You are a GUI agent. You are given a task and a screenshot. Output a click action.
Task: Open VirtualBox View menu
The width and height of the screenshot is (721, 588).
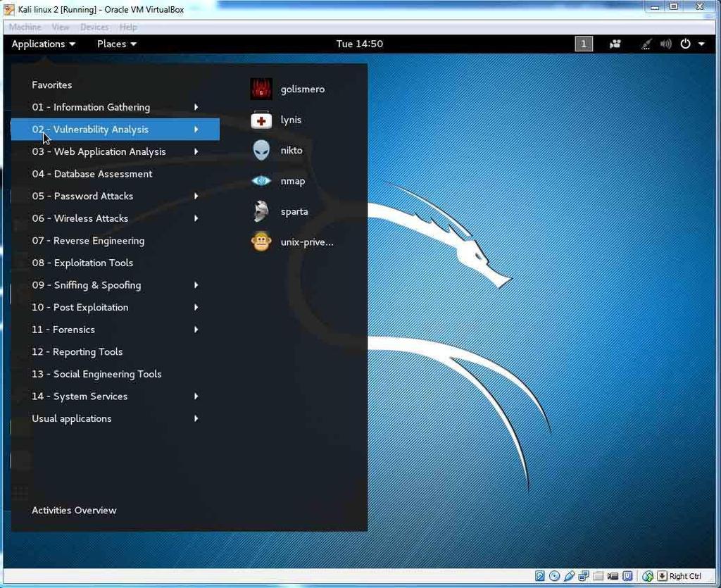coord(61,27)
